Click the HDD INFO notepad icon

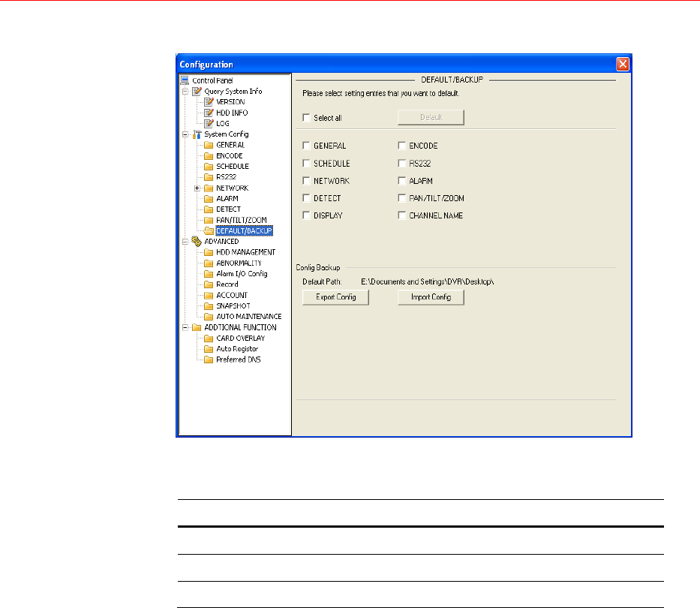[209, 113]
